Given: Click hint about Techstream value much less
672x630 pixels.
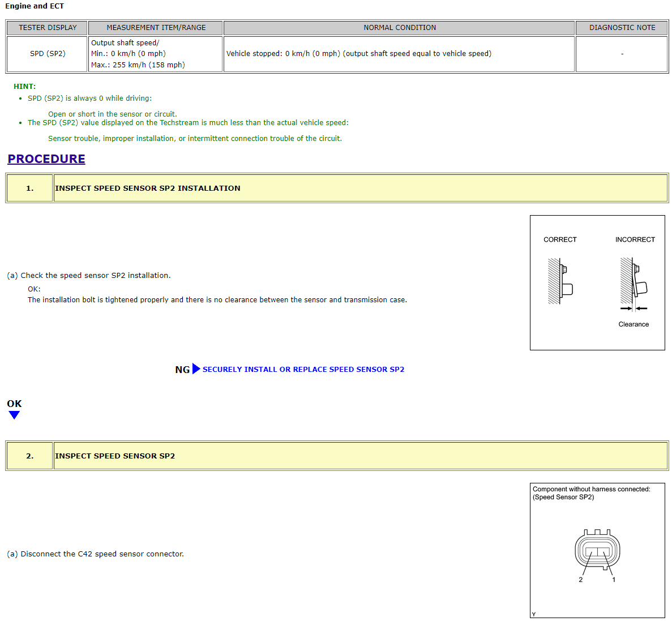Looking at the screenshot, I should (188, 123).
